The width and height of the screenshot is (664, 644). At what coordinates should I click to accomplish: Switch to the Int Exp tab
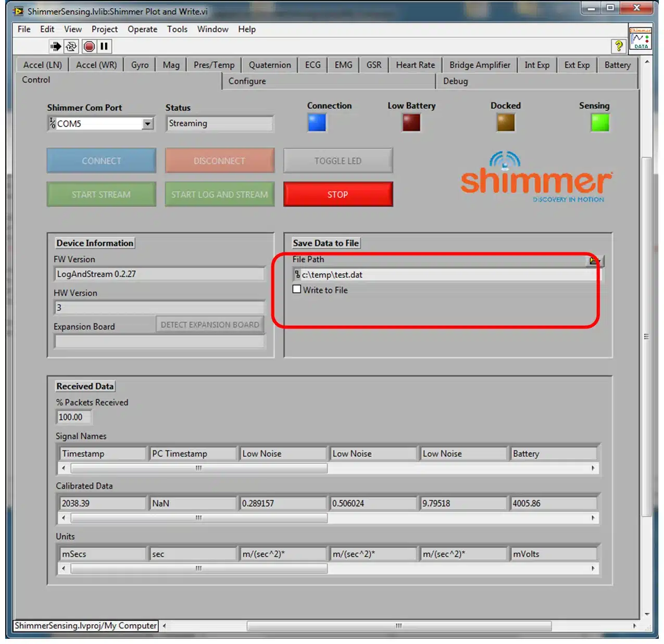537,65
